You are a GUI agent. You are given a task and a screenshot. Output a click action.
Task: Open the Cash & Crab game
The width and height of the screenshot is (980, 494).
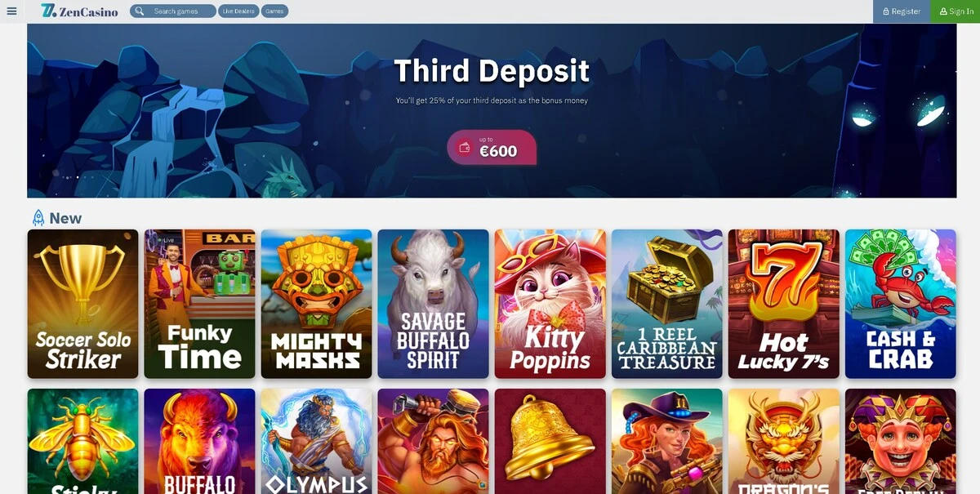[x=901, y=304]
